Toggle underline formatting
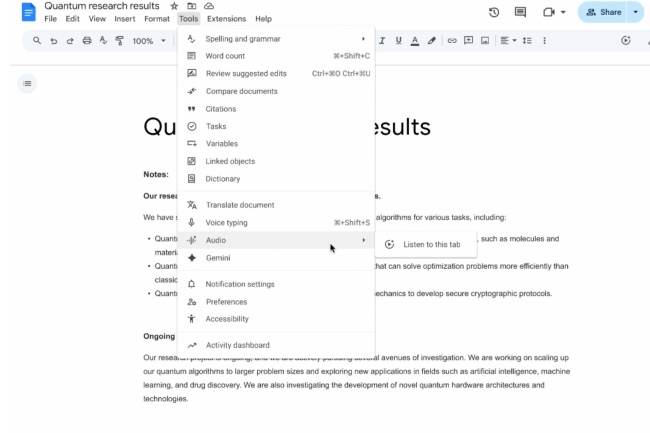 click(398, 41)
